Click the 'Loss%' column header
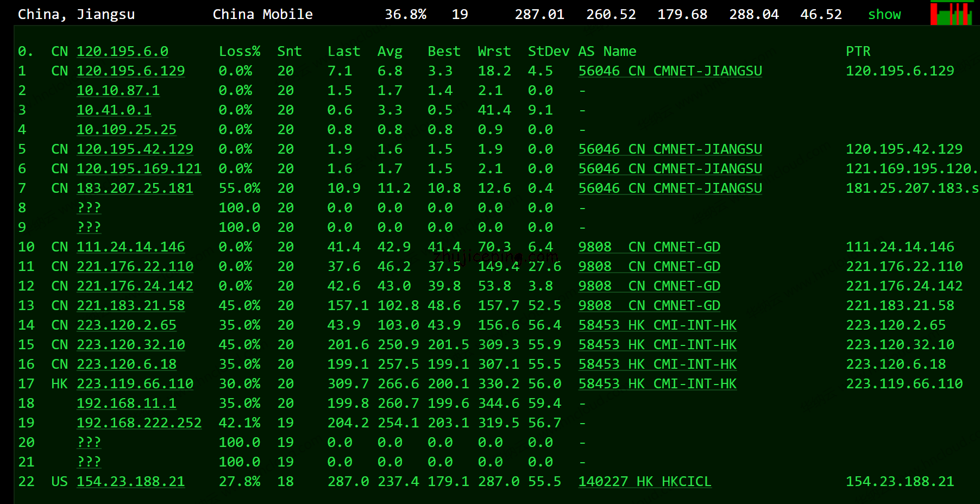This screenshot has width=980, height=504. [x=240, y=52]
